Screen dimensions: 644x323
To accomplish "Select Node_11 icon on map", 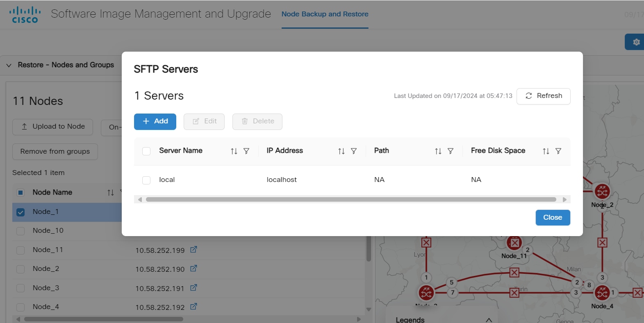I will coord(514,243).
